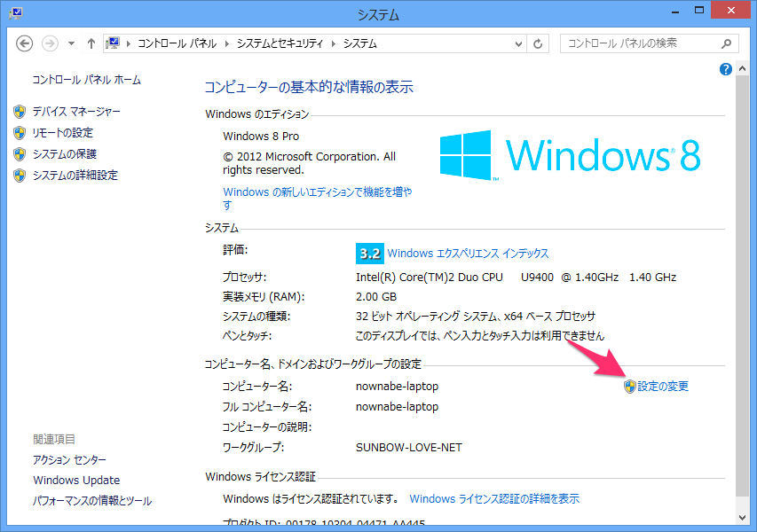The height and width of the screenshot is (532, 757).
Task: Click the shield icon beside 設定の変更
Action: tap(630, 387)
